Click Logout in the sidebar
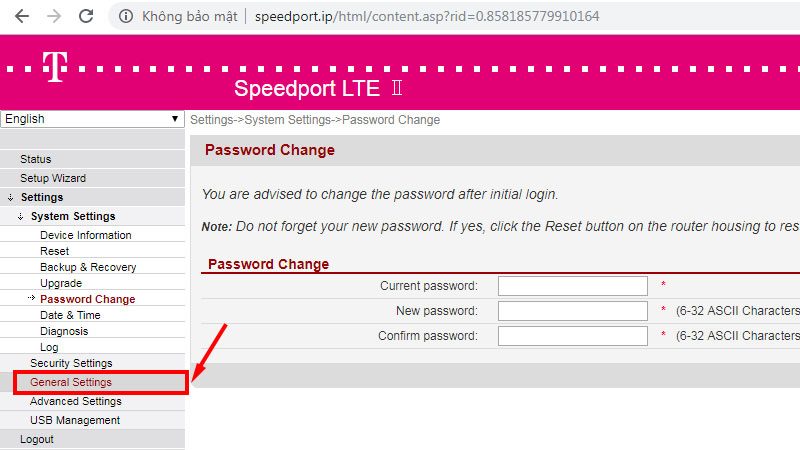This screenshot has width=800, height=450. [x=37, y=439]
